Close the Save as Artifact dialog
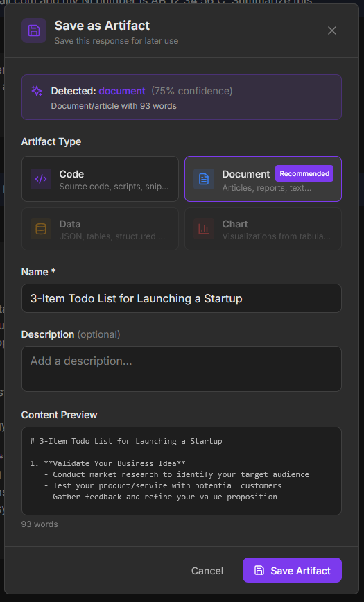 click(x=331, y=31)
